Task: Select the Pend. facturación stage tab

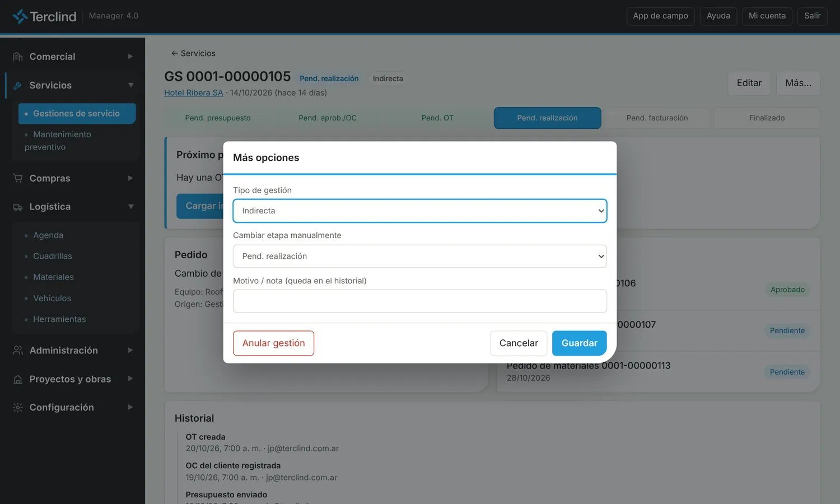Action: coord(657,118)
